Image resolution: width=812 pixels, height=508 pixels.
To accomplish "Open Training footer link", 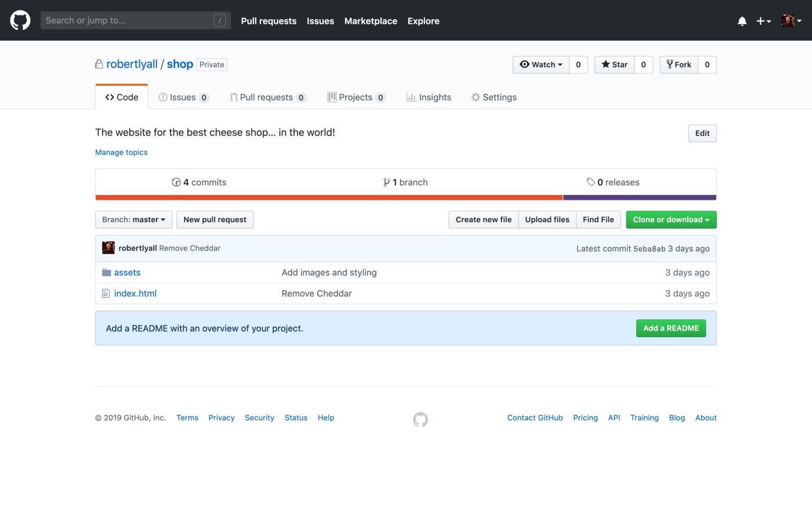I will click(x=644, y=417).
